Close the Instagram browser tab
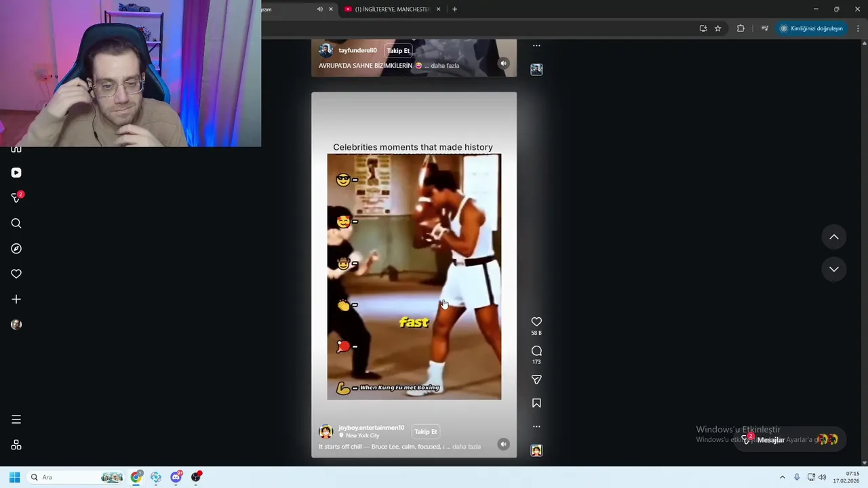 [x=331, y=9]
